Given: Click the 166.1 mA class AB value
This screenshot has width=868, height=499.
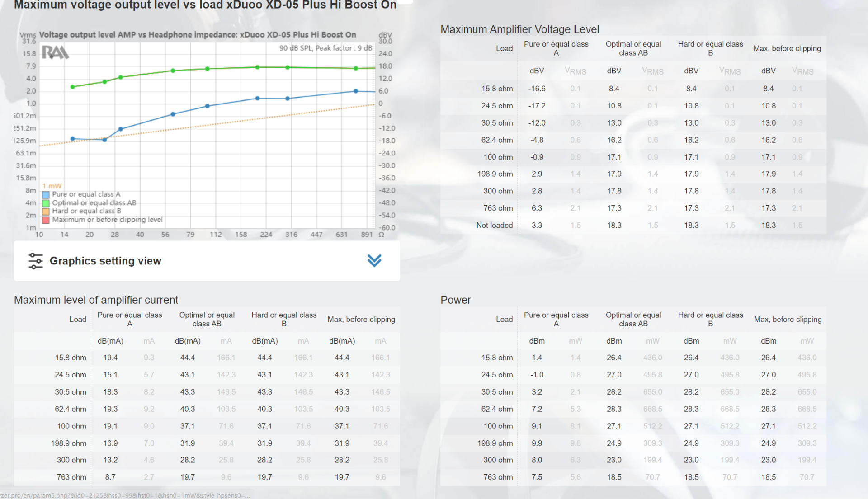Looking at the screenshot, I should coord(226,358).
